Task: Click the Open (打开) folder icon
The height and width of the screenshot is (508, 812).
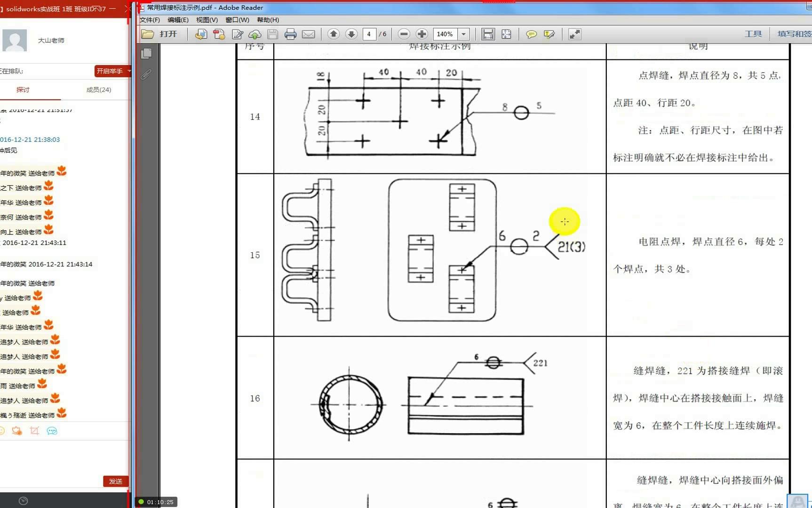Action: click(x=148, y=34)
